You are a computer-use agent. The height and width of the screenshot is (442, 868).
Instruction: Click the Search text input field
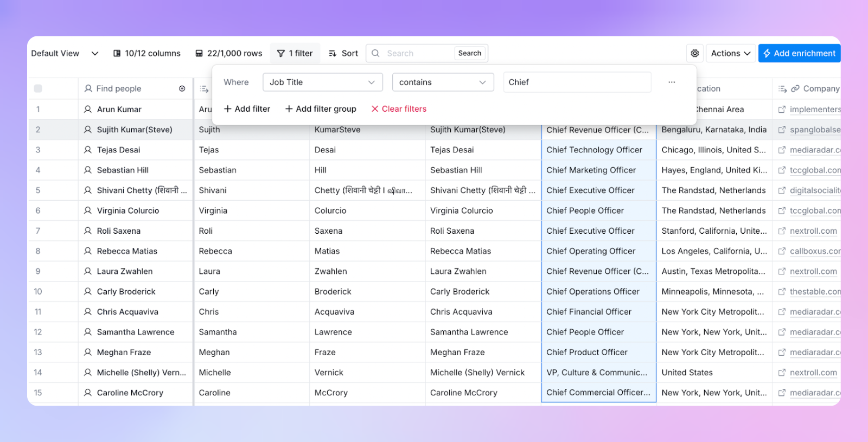pyautogui.click(x=419, y=53)
